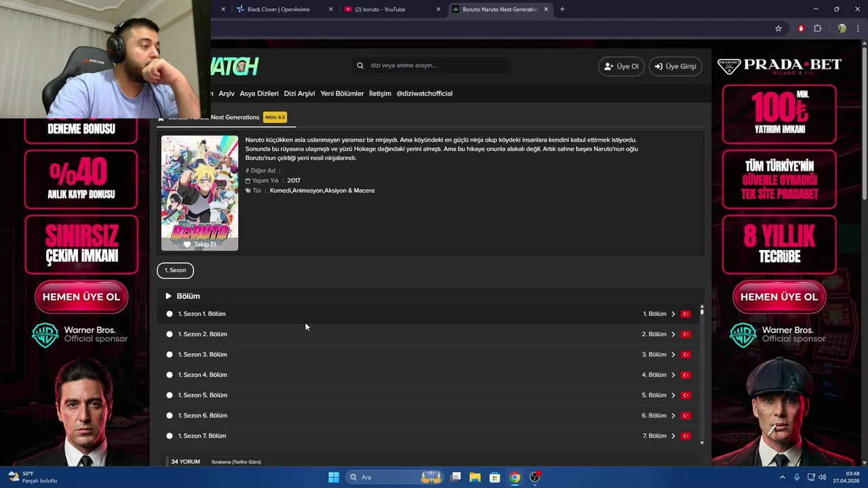Screen dimensions: 868x488
Task: Open the Asya Dizileri menu item
Action: [259, 94]
